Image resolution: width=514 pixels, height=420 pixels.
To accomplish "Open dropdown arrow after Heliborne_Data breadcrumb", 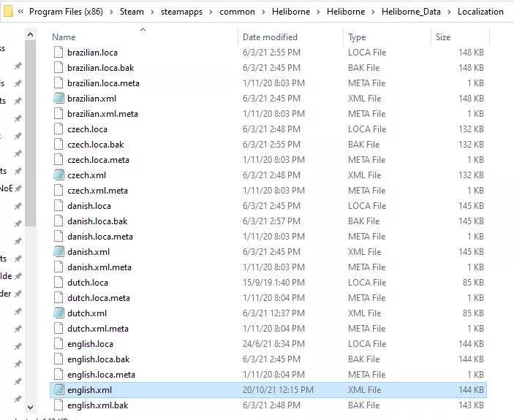I will click(449, 12).
